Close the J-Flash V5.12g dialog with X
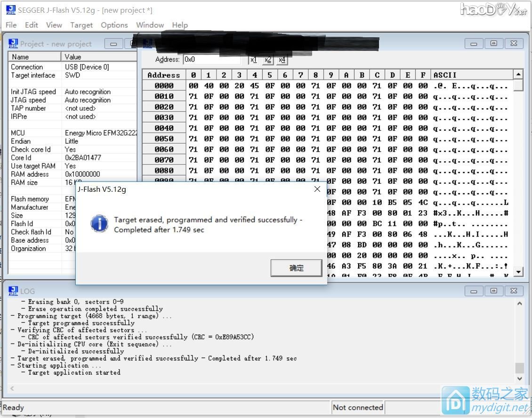 coord(317,189)
